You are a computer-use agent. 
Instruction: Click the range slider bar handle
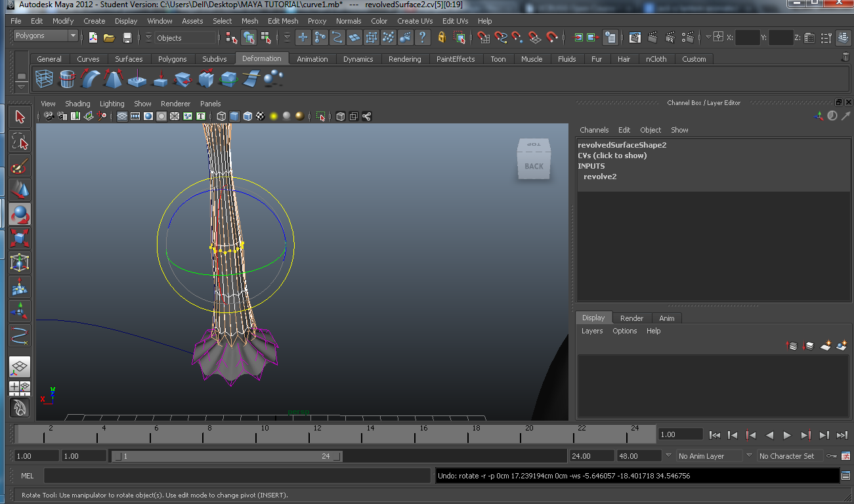coord(226,456)
